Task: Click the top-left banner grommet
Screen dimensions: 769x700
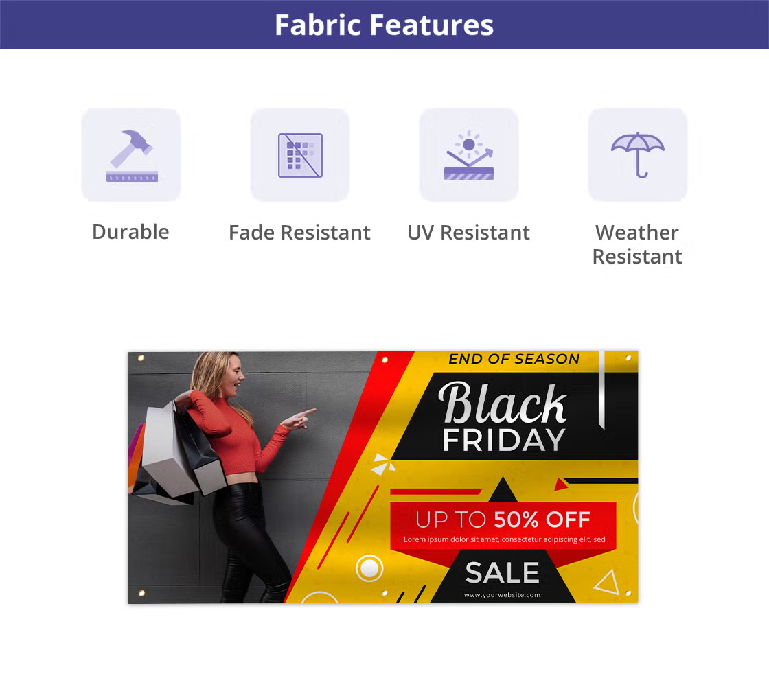Action: point(141,358)
